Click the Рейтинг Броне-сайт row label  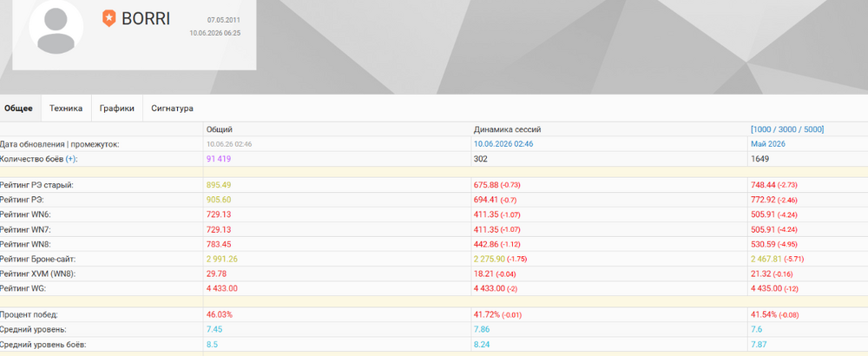coord(37,259)
